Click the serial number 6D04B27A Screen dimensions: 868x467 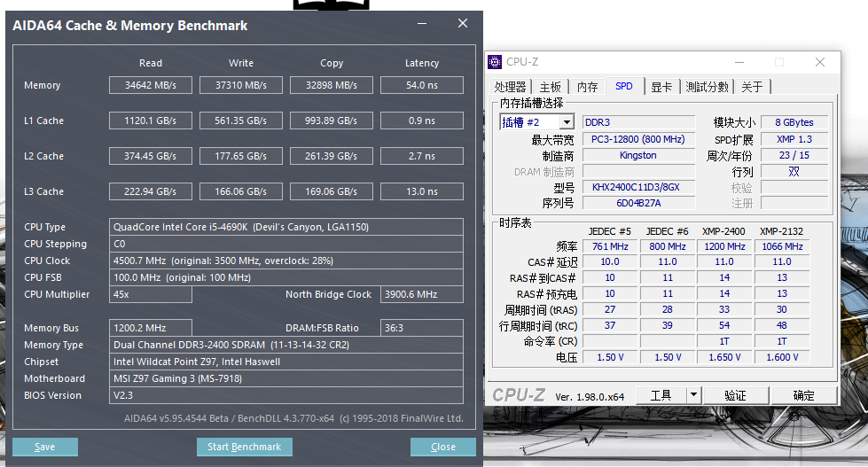tap(639, 203)
